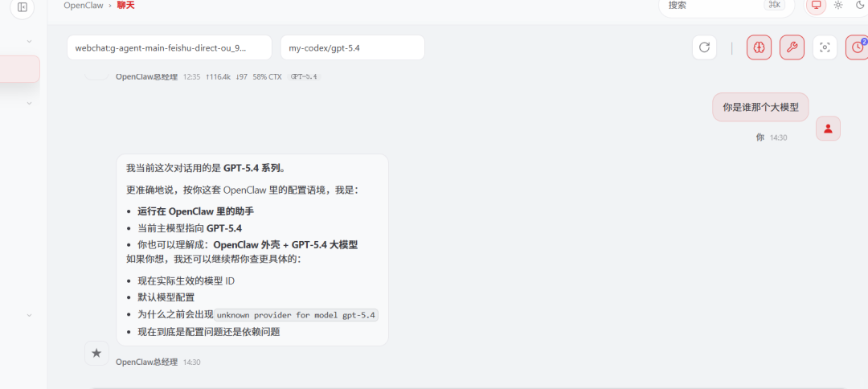Click the line 如果你想,我还可以继续帮你查更具体的
The image size is (868, 389).
pos(214,259)
